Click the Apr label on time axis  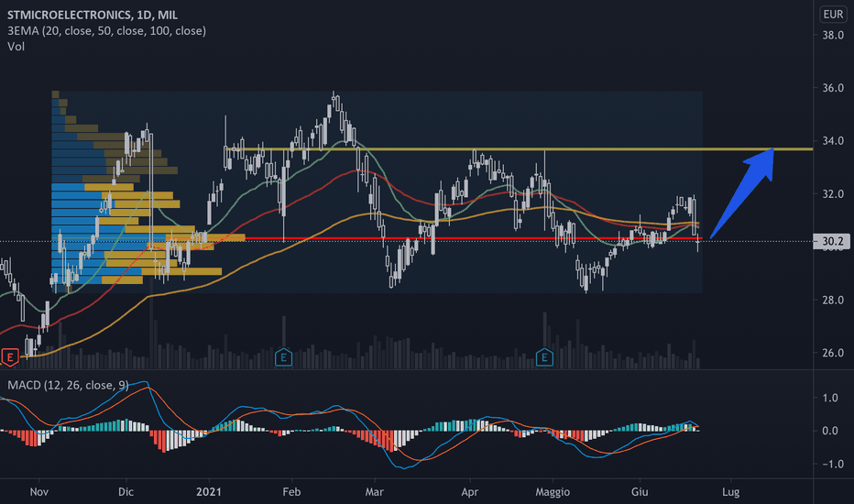click(469, 492)
